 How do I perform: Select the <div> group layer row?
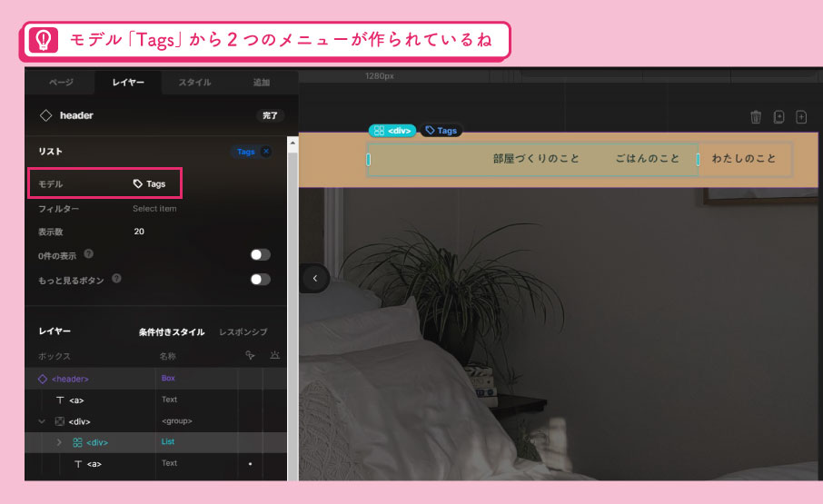(x=156, y=421)
